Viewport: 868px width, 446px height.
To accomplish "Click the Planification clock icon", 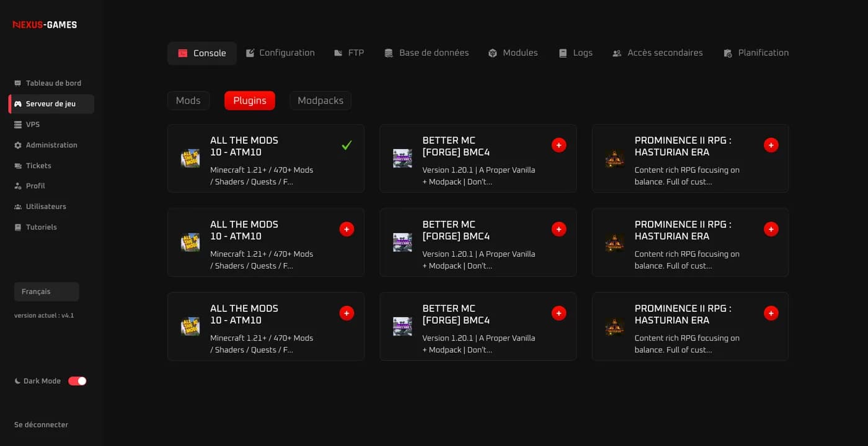I will click(728, 53).
